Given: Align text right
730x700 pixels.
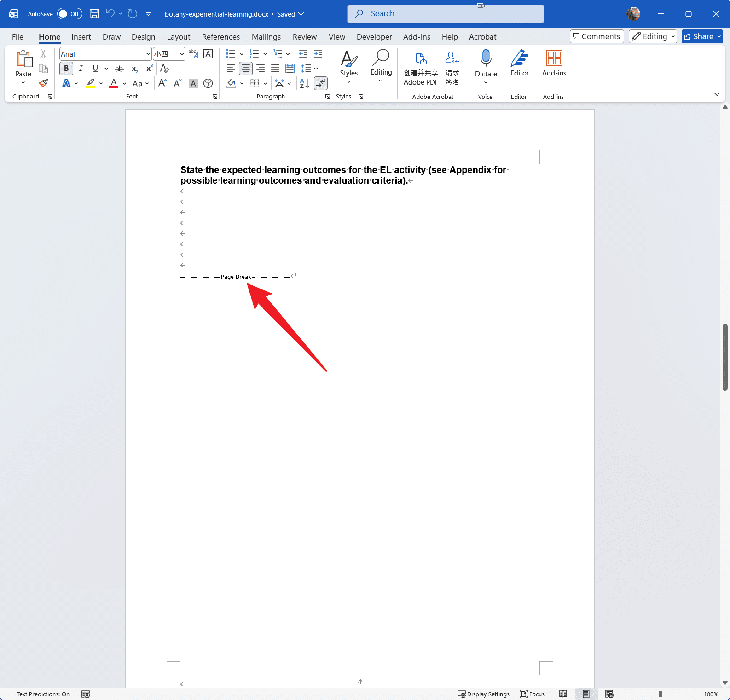Looking at the screenshot, I should coord(261,69).
